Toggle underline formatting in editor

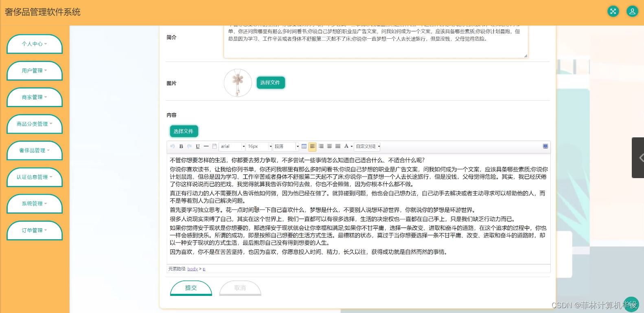pos(198,146)
